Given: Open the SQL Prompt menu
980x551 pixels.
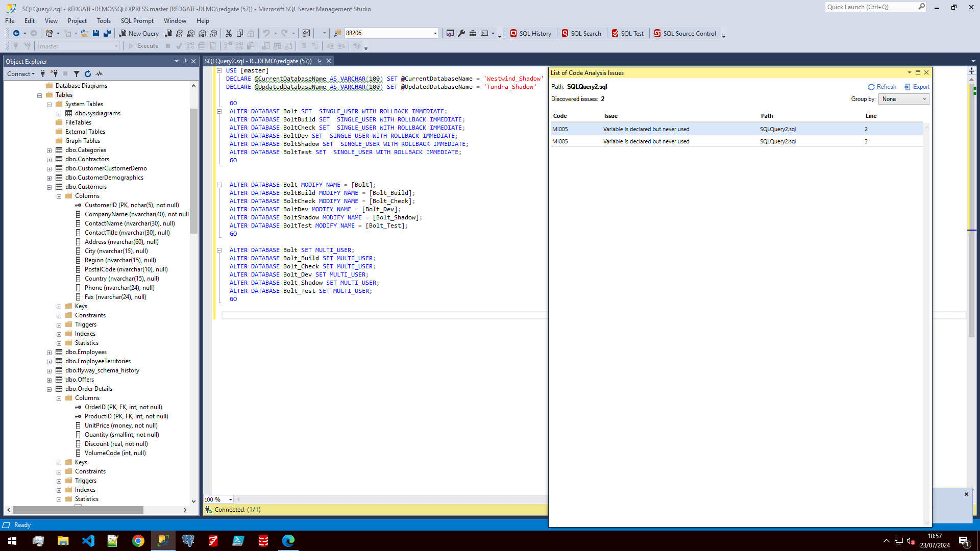Looking at the screenshot, I should click(x=137, y=21).
